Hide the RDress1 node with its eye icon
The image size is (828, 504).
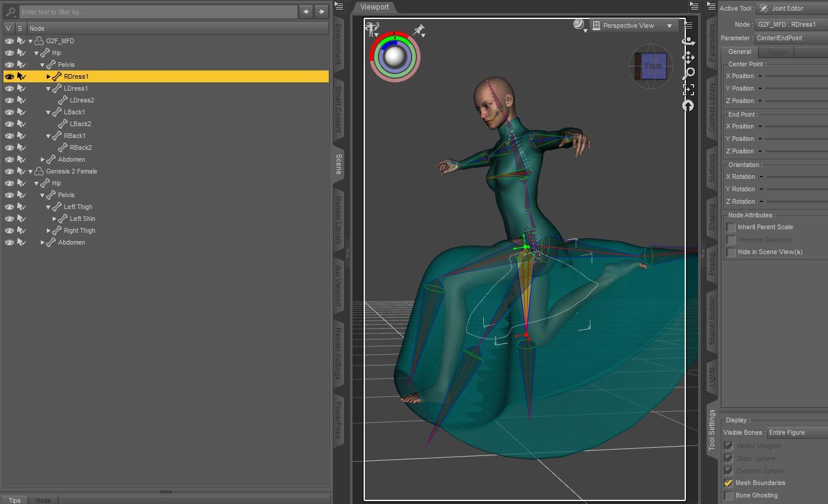[9, 76]
